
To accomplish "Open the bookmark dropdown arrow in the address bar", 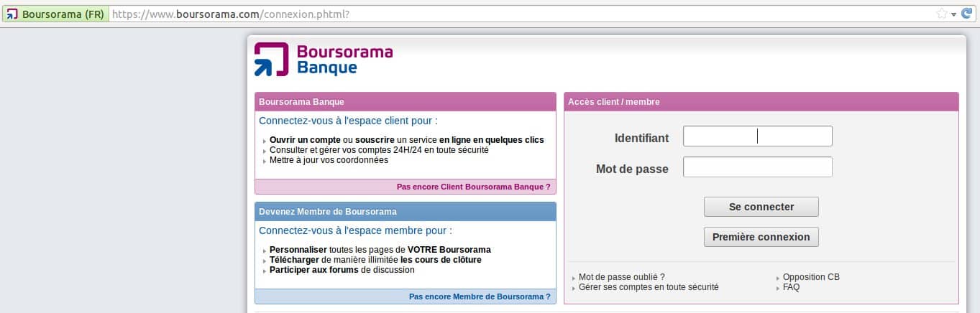I will (x=953, y=14).
